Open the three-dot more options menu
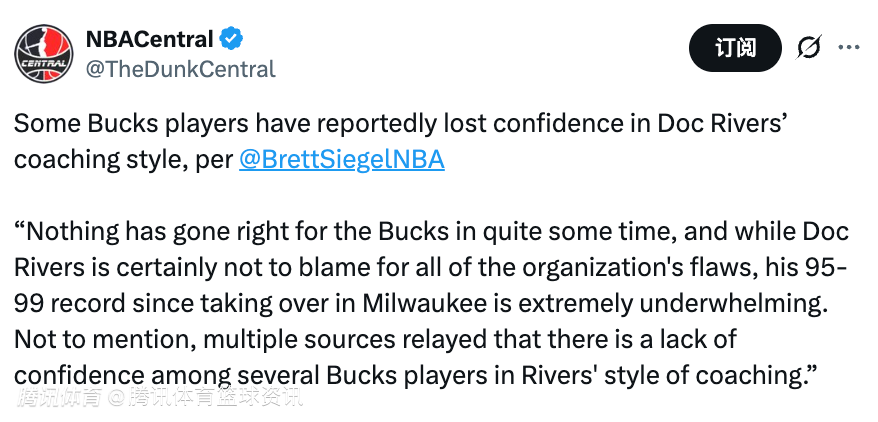This screenshot has width=878, height=422. click(848, 47)
